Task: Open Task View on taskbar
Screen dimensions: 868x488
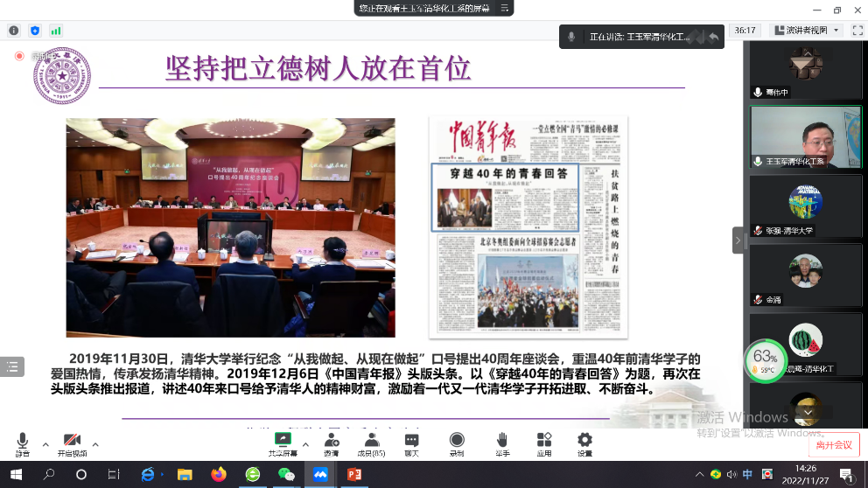Action: pos(114,475)
